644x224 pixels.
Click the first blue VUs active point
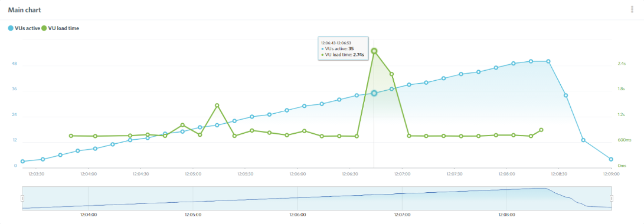click(22, 162)
